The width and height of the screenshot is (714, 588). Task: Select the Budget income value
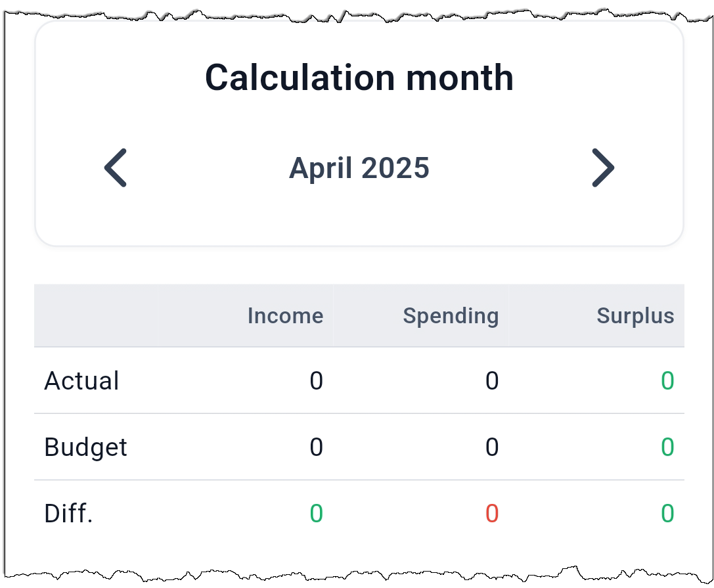[x=317, y=447]
